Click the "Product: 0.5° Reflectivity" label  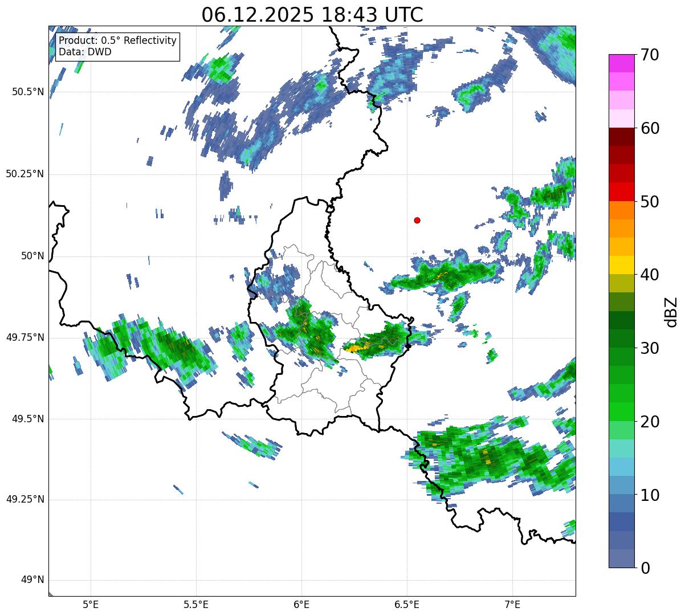click(118, 40)
